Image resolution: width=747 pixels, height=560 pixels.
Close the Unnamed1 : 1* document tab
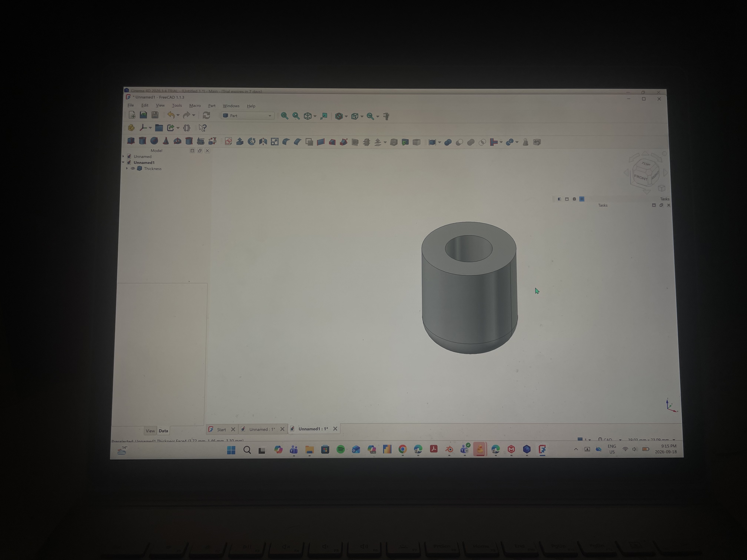click(x=335, y=428)
